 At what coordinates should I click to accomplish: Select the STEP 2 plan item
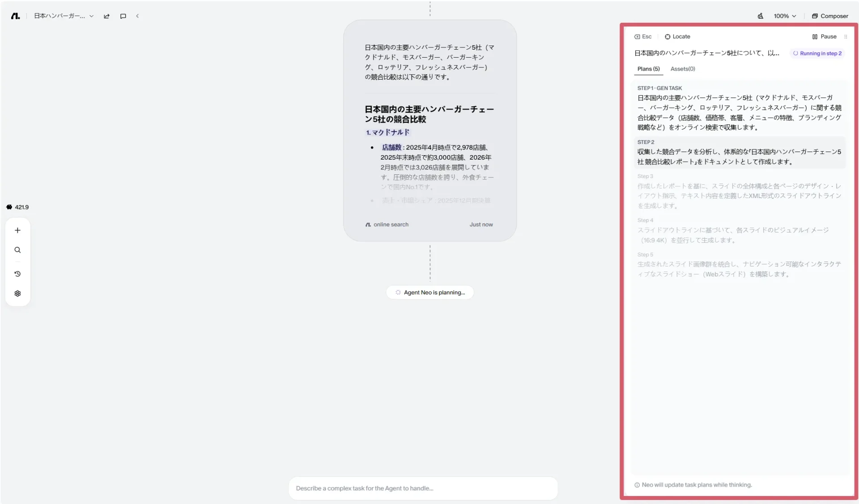point(739,152)
